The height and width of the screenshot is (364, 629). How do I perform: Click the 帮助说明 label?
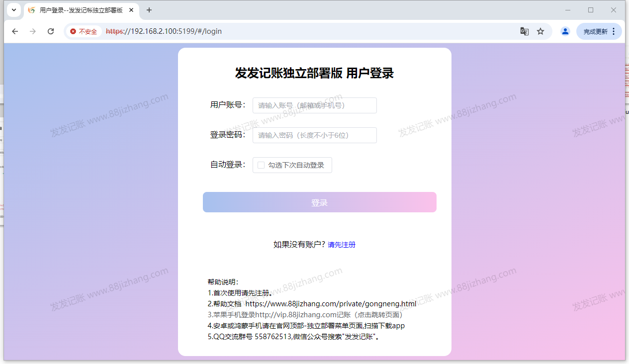tap(223, 282)
